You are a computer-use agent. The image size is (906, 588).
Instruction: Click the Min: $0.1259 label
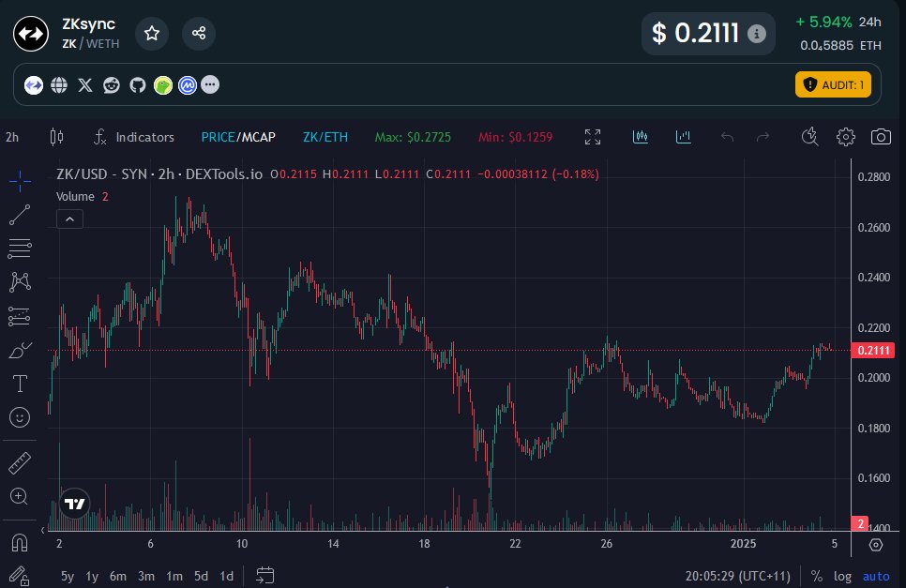(516, 137)
